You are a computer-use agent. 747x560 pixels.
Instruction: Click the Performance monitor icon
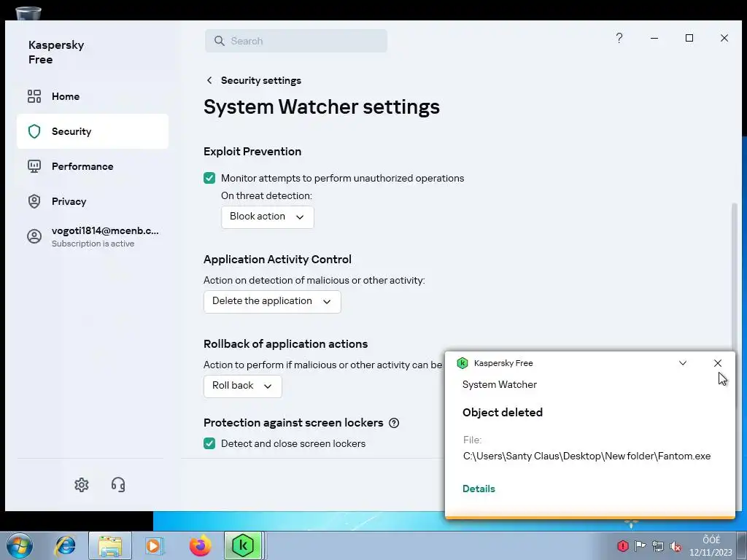pyautogui.click(x=34, y=166)
